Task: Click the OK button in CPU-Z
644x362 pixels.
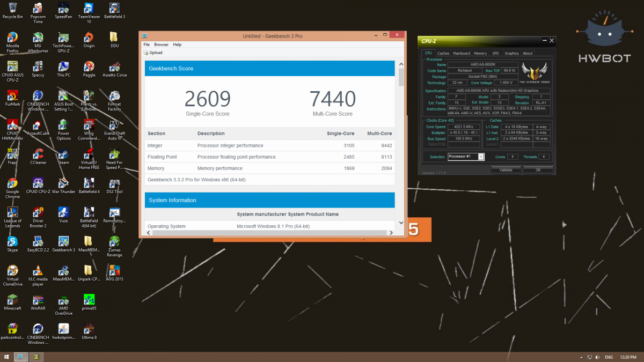Action: 538,170
